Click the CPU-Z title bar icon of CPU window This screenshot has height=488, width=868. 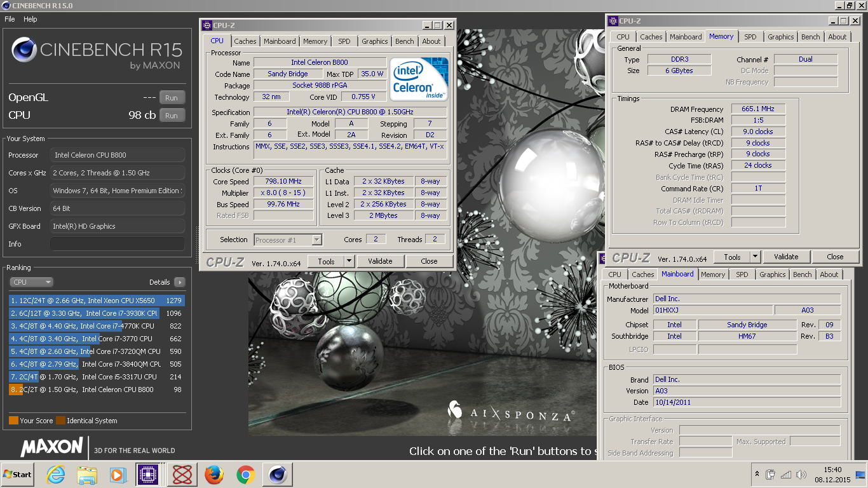pyautogui.click(x=207, y=25)
